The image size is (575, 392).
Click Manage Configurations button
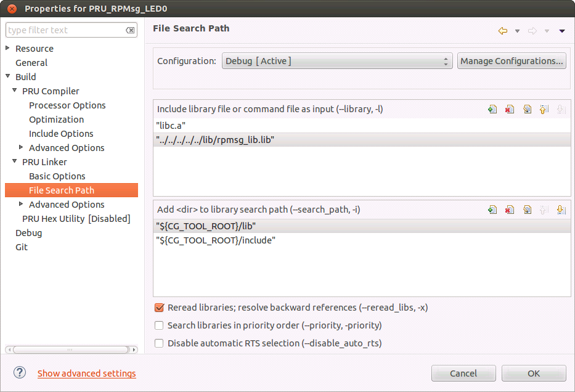(512, 61)
